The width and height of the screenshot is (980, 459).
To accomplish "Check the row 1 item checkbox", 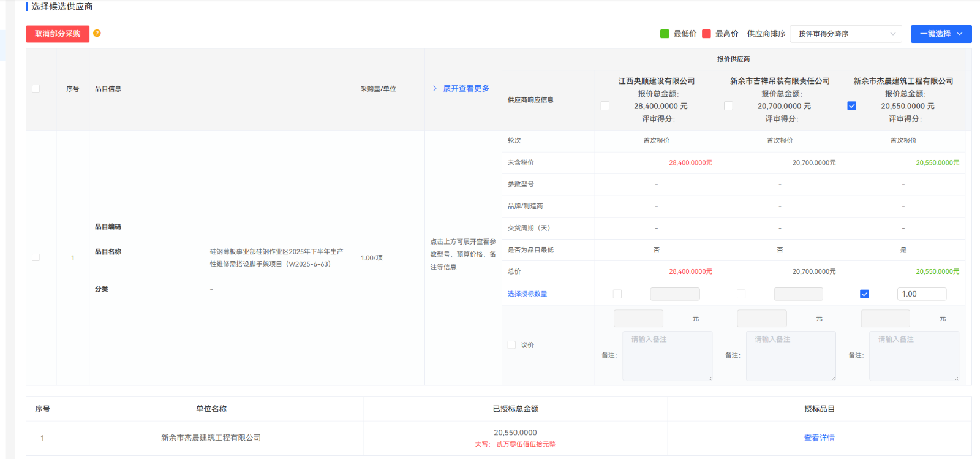I will point(36,257).
